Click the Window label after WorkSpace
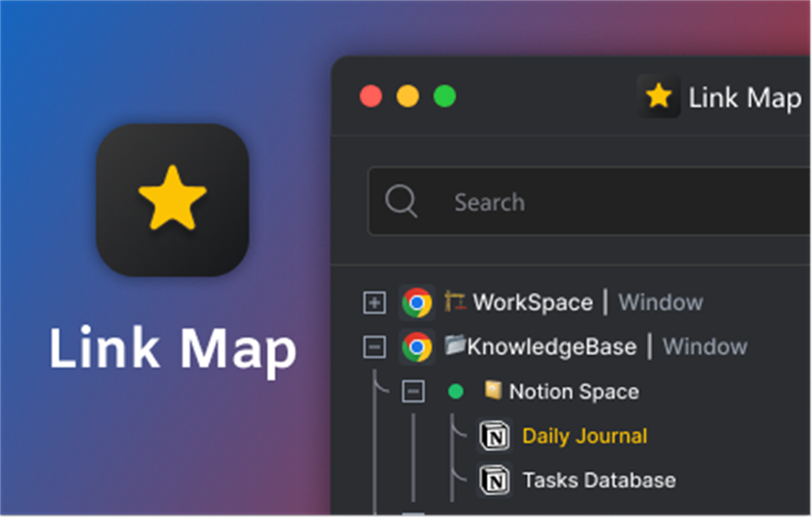Screen dimensions: 812x517 coord(660,302)
